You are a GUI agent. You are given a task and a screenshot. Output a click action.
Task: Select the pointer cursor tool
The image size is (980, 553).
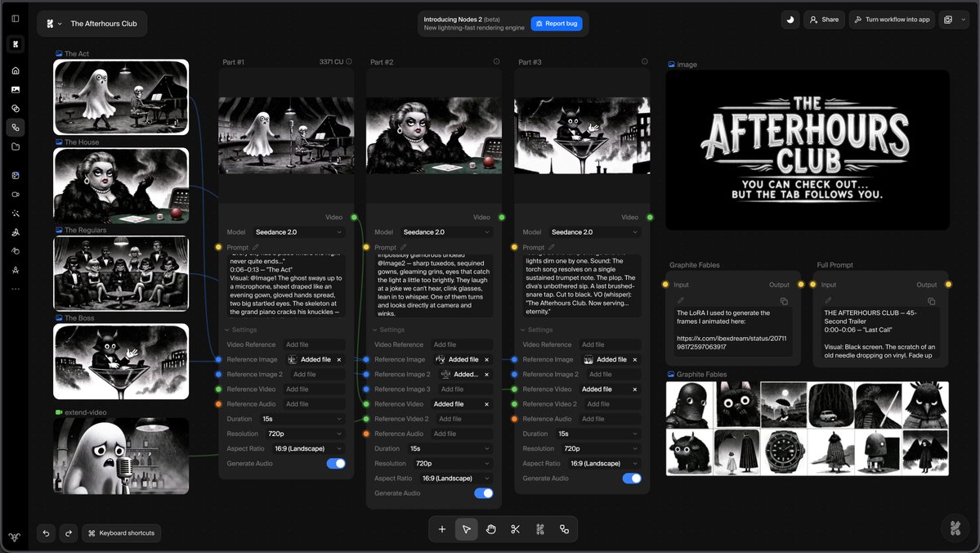(466, 529)
